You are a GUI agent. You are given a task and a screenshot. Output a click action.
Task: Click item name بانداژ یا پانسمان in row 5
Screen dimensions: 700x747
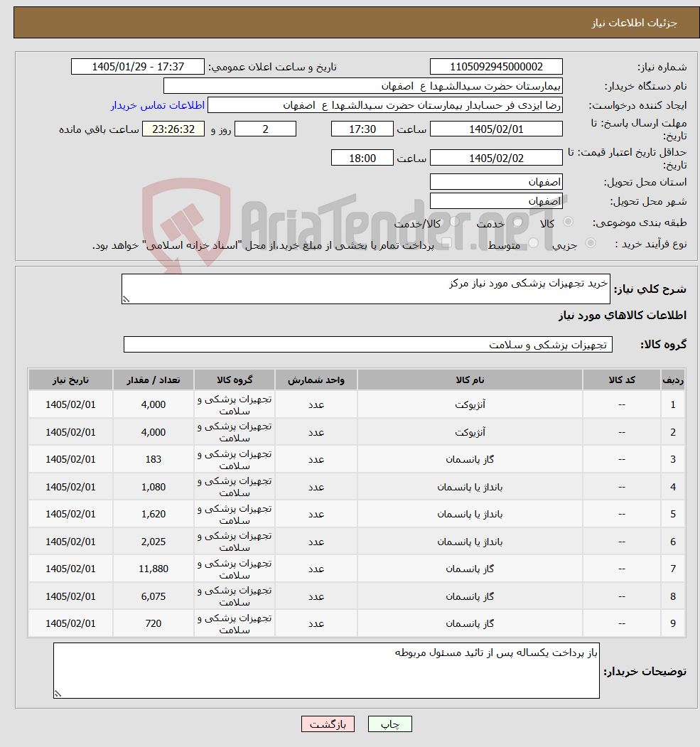[470, 514]
